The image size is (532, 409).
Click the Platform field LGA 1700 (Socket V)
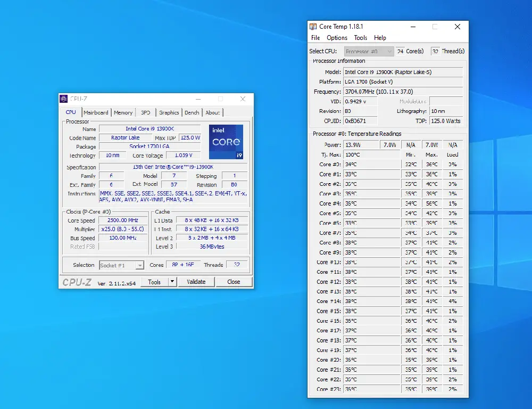[x=403, y=82]
